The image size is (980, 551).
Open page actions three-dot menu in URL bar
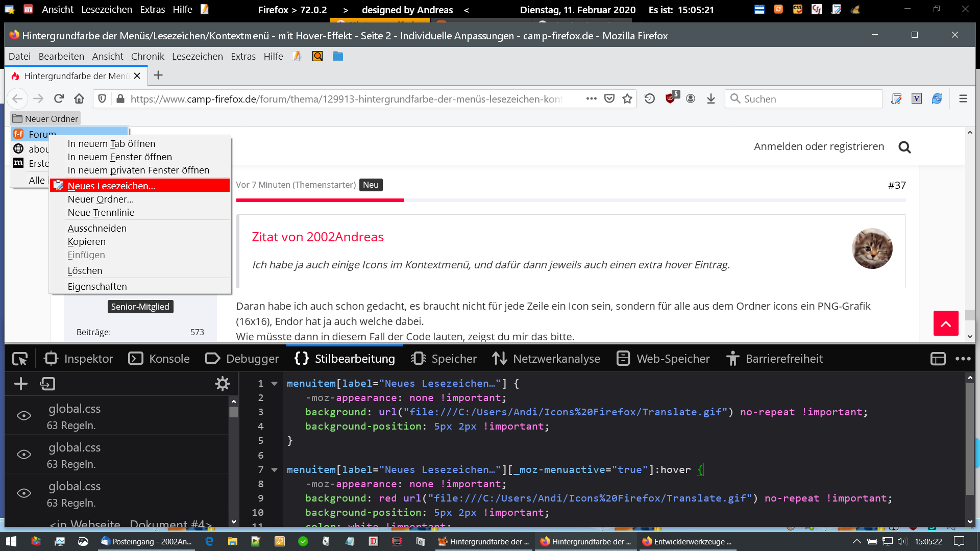click(x=591, y=98)
